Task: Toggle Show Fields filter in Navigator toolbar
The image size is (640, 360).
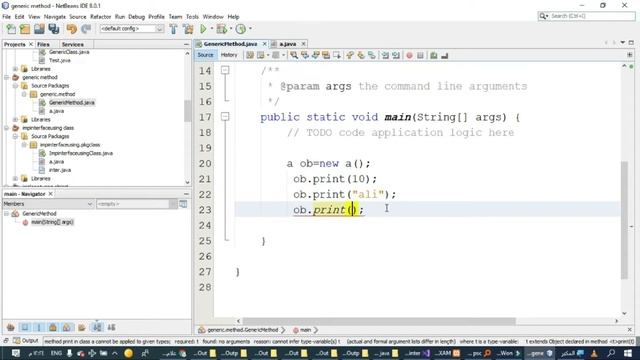Action: [24, 327]
